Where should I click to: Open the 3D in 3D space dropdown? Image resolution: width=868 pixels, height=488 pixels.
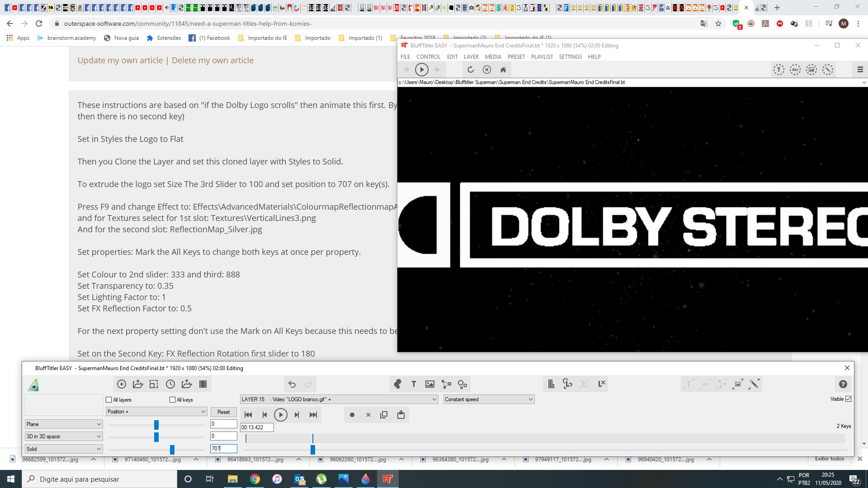[64, 436]
